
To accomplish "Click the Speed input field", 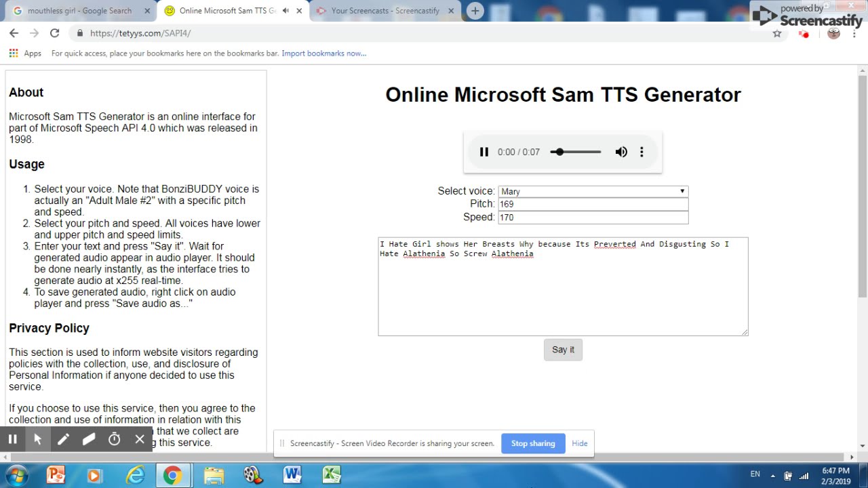I will point(593,218).
